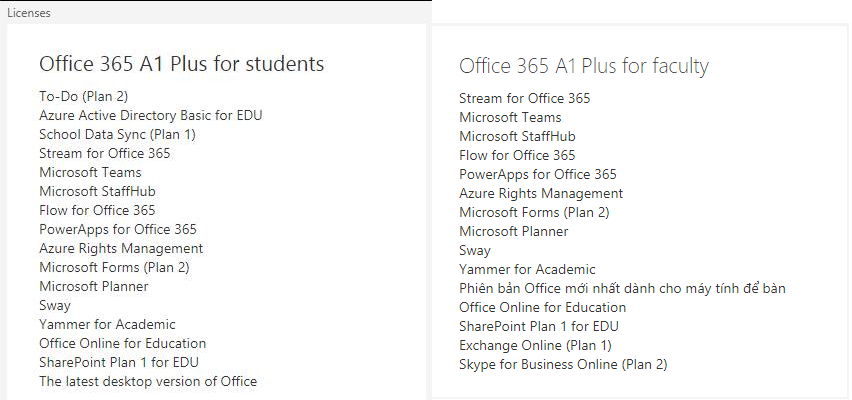Select PowerApps for Office 365 in students list
The width and height of the screenshot is (852, 400).
118,229
